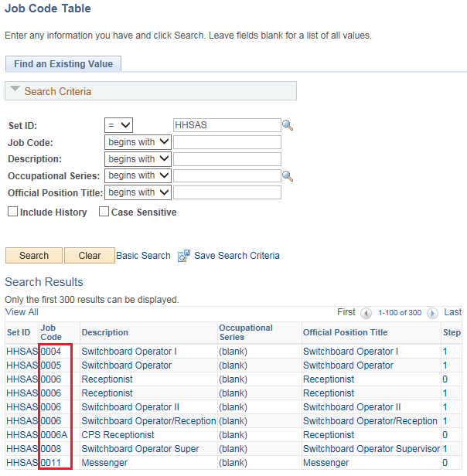Click the View All results link
467x476 pixels.
coord(22,312)
